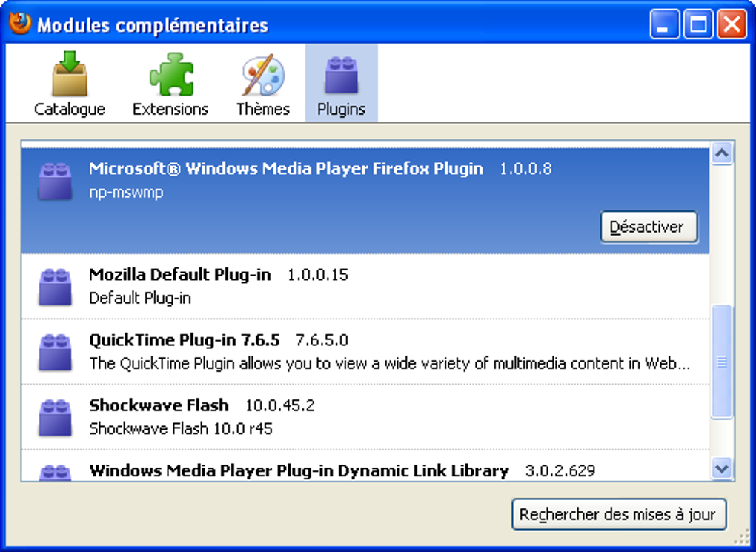Screen dimensions: 756x552
Task: Minimize the Modules complémentaires window
Action: tap(664, 24)
